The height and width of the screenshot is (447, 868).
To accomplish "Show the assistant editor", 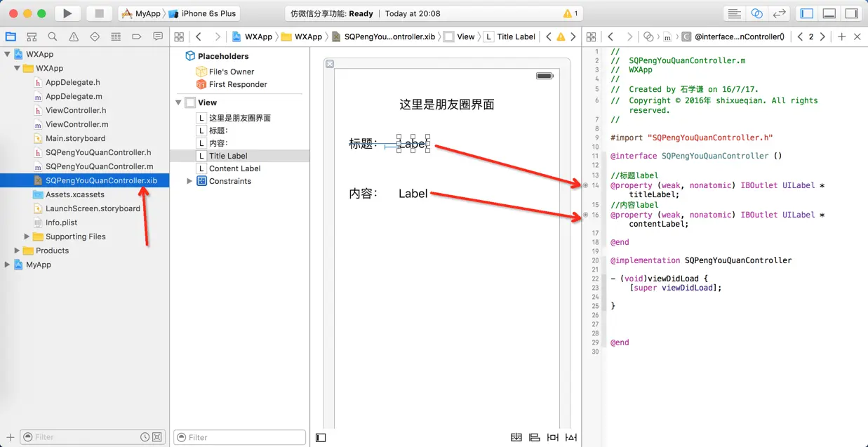I will 756,13.
